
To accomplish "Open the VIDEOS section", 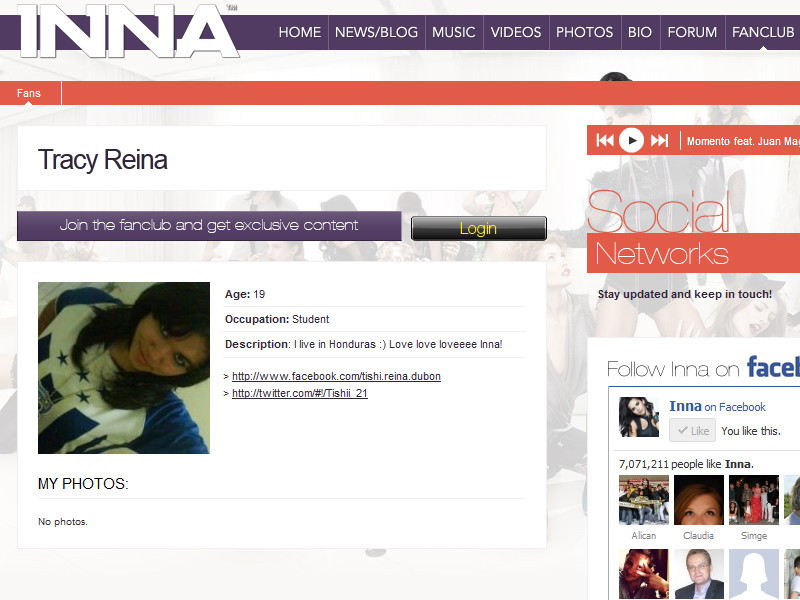I will [x=516, y=32].
